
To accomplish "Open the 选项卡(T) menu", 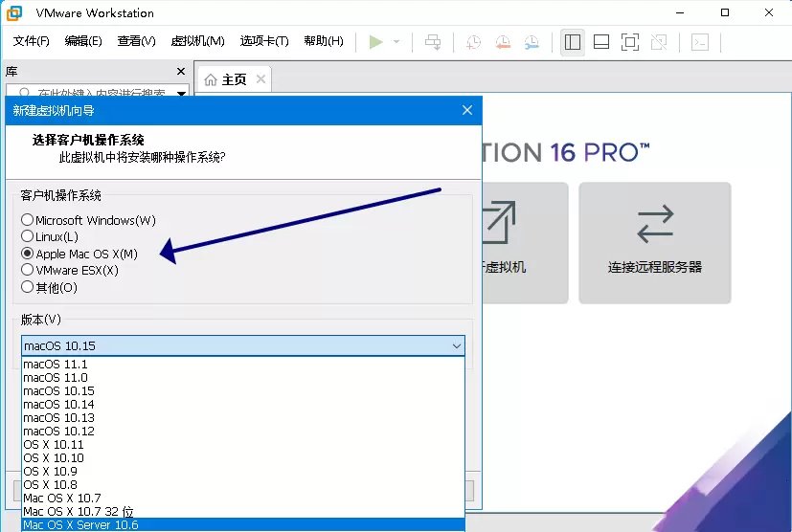I will tap(264, 41).
